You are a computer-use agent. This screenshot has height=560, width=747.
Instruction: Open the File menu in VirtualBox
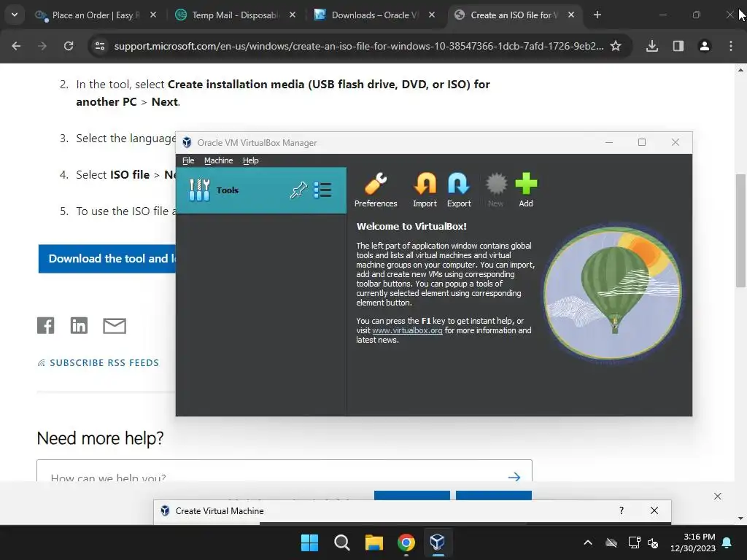coord(188,160)
